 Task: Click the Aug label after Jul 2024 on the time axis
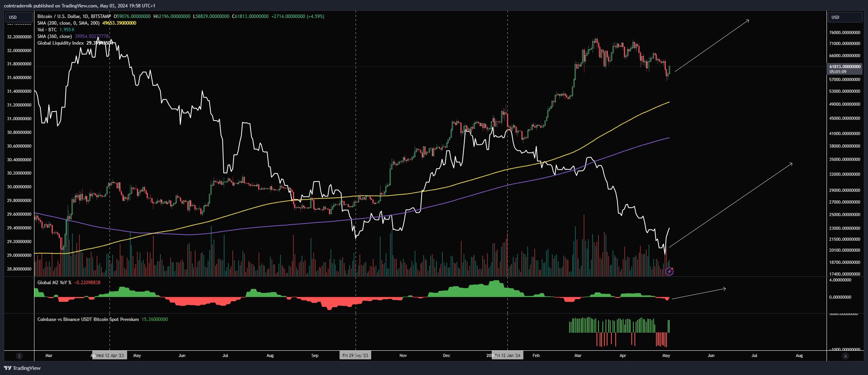[799, 355]
